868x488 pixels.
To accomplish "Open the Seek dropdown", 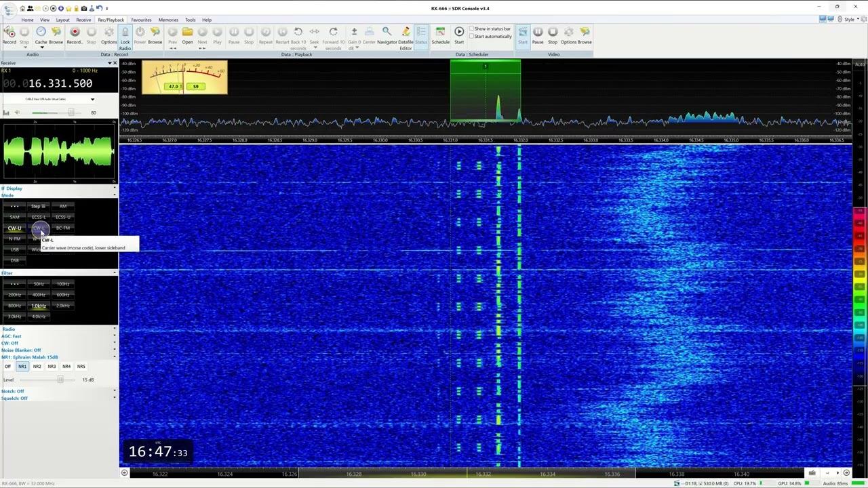I will 315,37.
